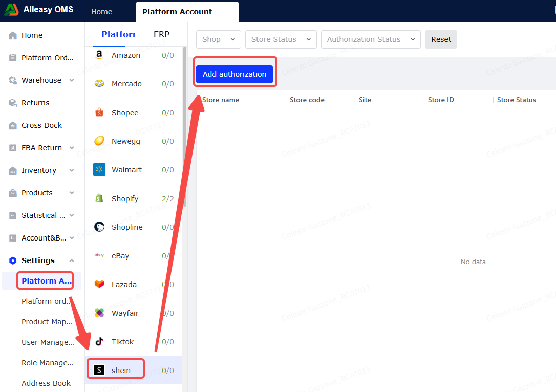Click the Add authorization button
Image resolution: width=556 pixels, height=392 pixels.
point(234,74)
